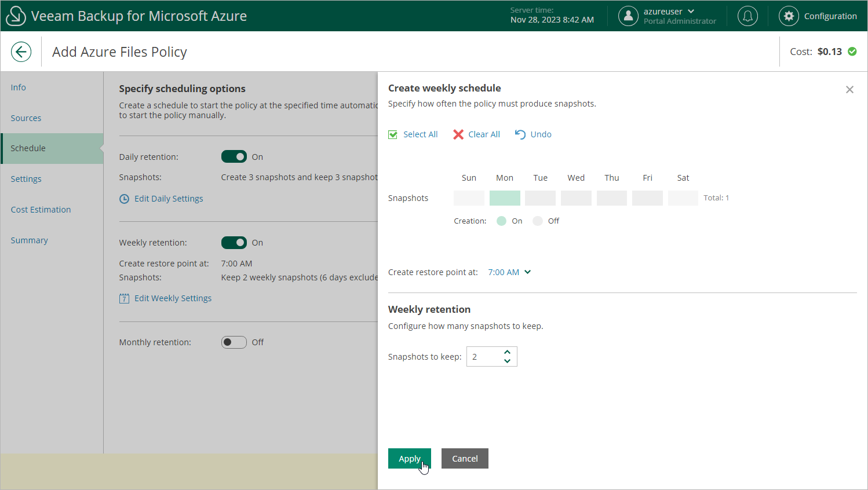Click the Undo arrow icon
Image resolution: width=868 pixels, height=490 pixels.
(520, 134)
